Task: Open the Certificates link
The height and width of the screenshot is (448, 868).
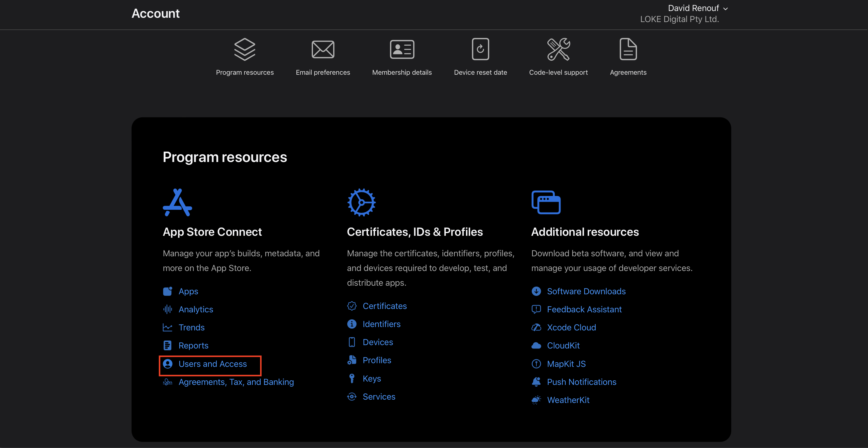Action: click(385, 306)
